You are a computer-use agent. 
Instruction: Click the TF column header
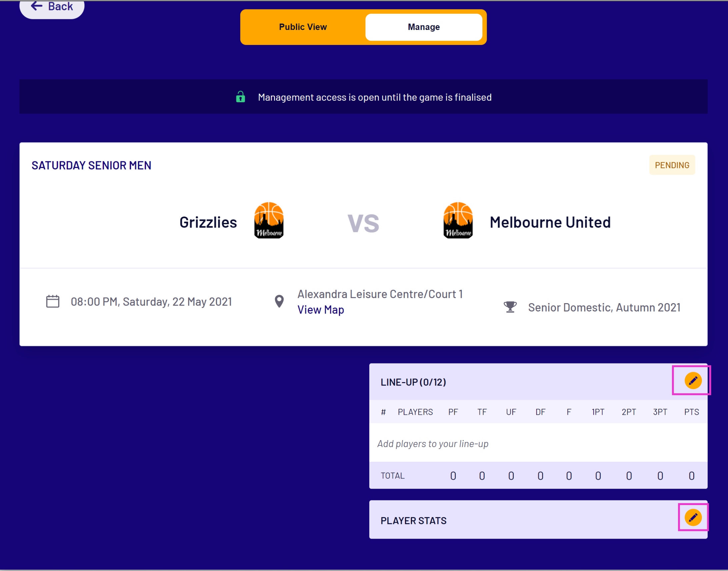pyautogui.click(x=482, y=412)
